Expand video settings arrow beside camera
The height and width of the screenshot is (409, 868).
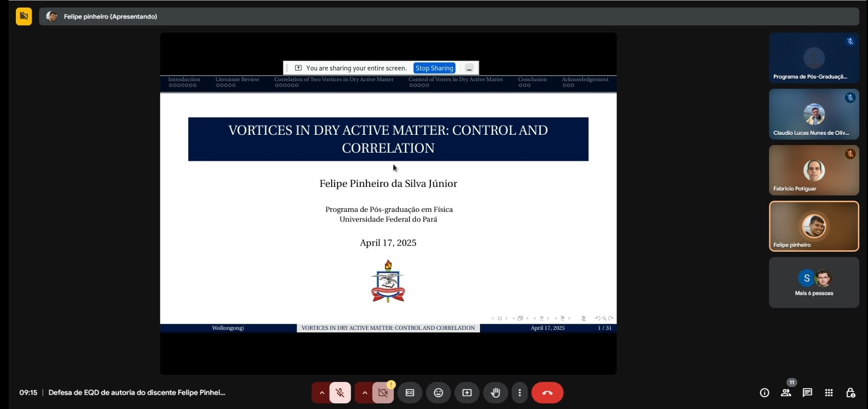(364, 393)
